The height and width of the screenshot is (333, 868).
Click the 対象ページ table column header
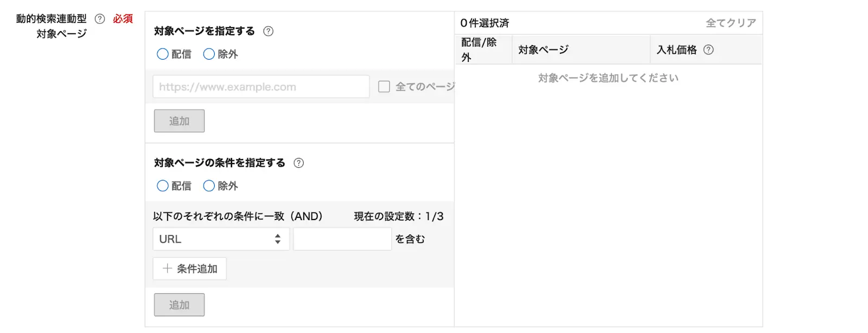coord(542,49)
